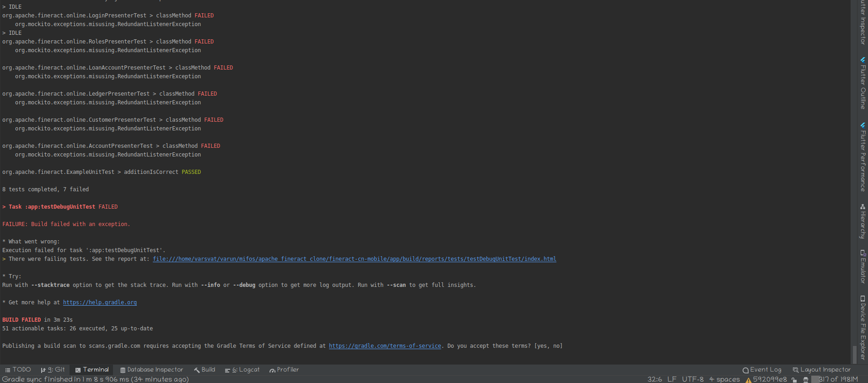Screen dimensions: 868x383
Task: Click the '8 tests completed, 7 failed' line
Action: point(46,189)
